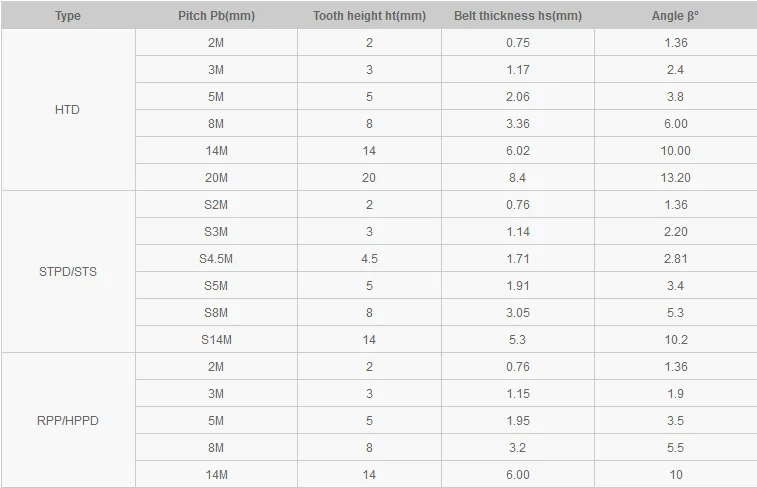
Task: Click the 2.81 angle cell
Action: click(x=675, y=259)
